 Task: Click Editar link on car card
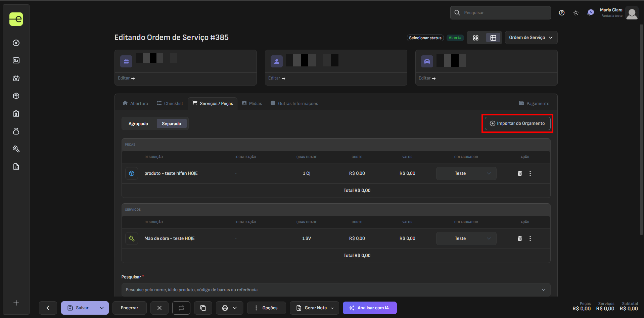427,78
